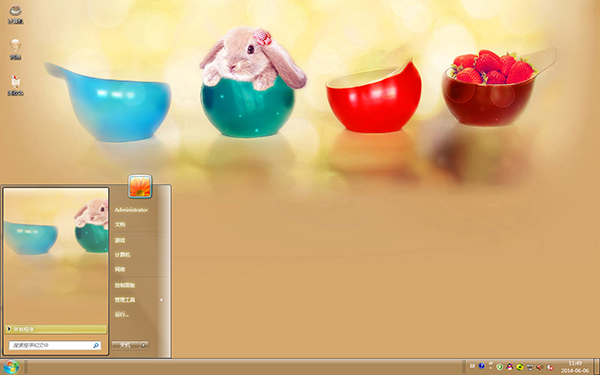Screen dimensions: 600x375
Task: Open Run (运行...) in the Start menu
Action: pyautogui.click(x=122, y=315)
